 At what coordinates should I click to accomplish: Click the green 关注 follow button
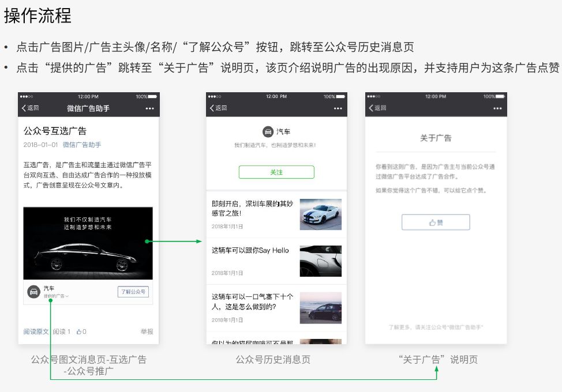point(276,172)
